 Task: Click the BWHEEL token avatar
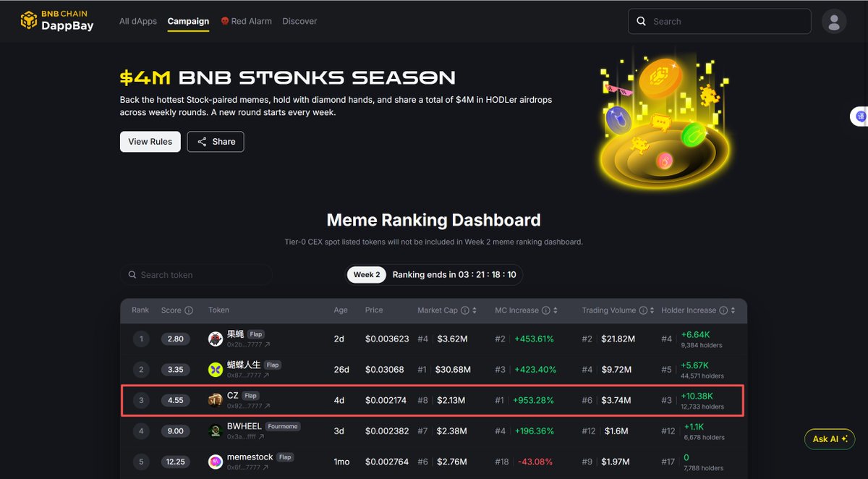point(216,431)
